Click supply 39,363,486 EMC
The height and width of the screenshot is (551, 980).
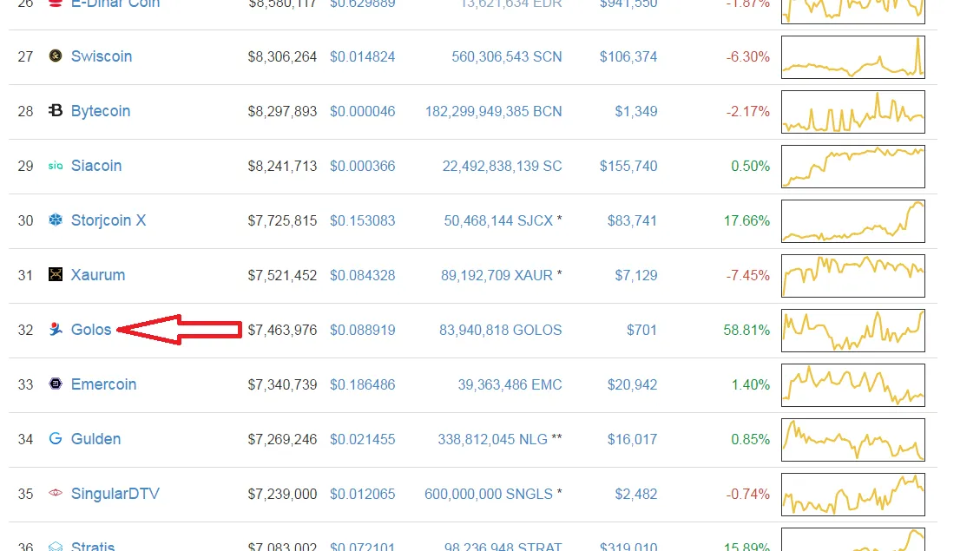click(510, 384)
